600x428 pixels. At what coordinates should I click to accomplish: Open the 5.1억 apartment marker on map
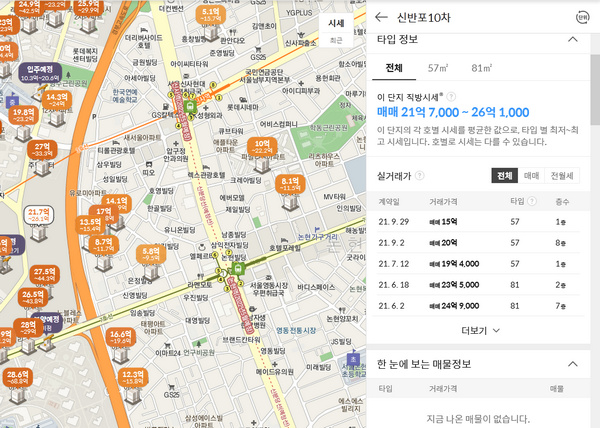pos(211,15)
